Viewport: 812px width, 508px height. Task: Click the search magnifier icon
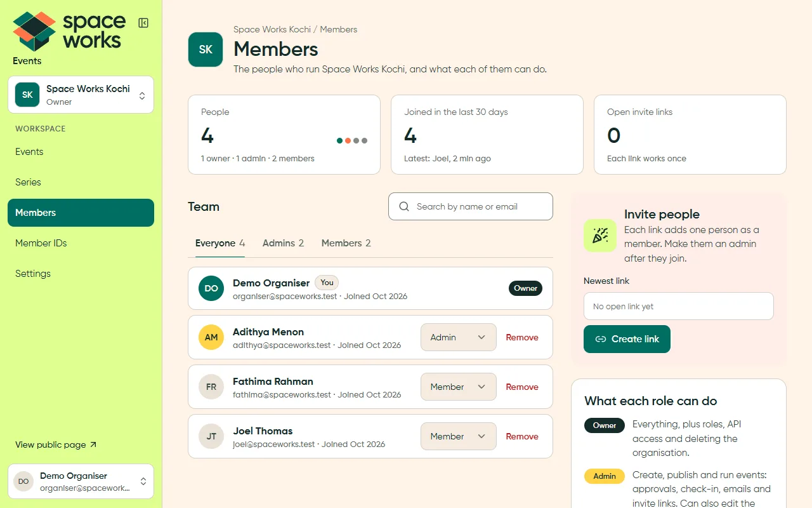coord(404,206)
